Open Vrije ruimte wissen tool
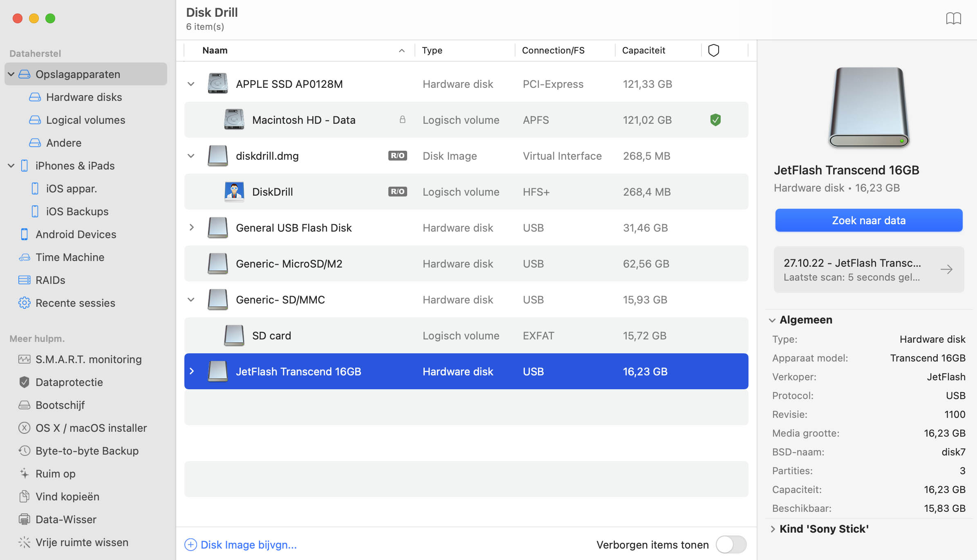Screen dimensions: 977x560 [73, 542]
